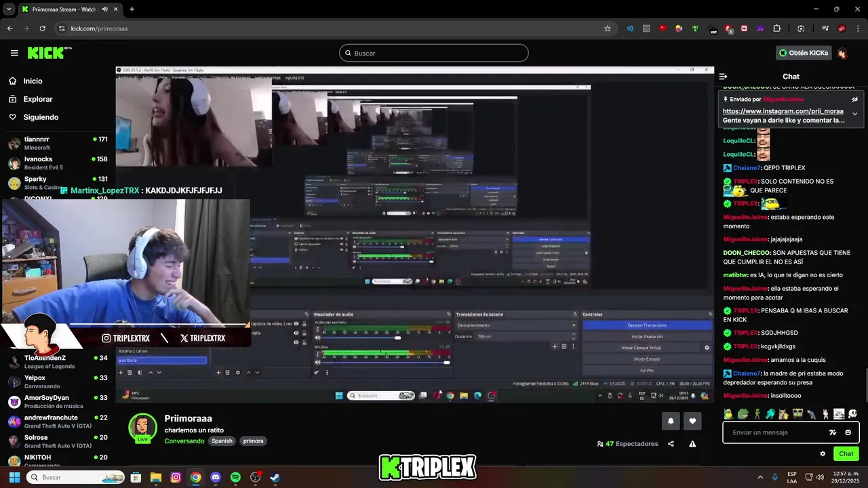868x488 pixels.
Task: Click the Spanish tag
Action: (x=222, y=441)
